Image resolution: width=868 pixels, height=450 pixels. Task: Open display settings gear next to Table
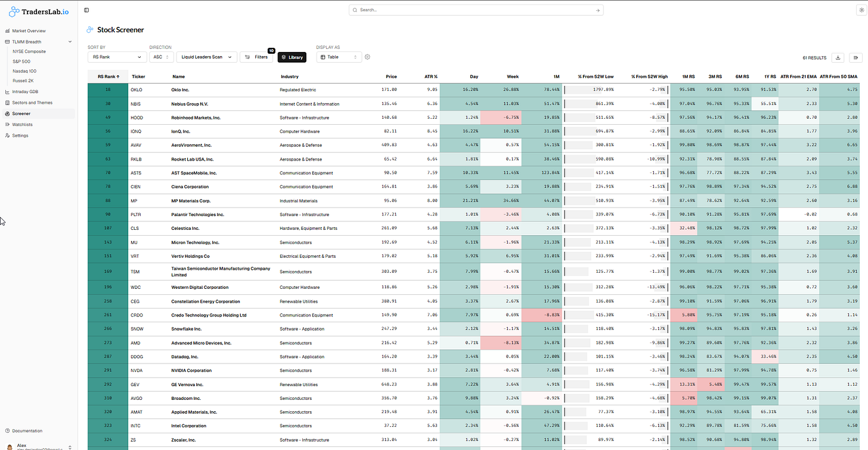367,57
